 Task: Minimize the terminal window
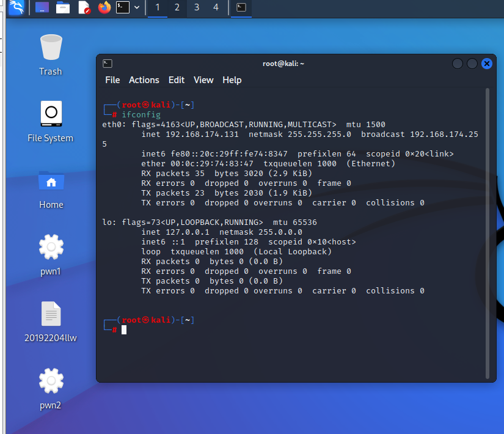[x=458, y=64]
